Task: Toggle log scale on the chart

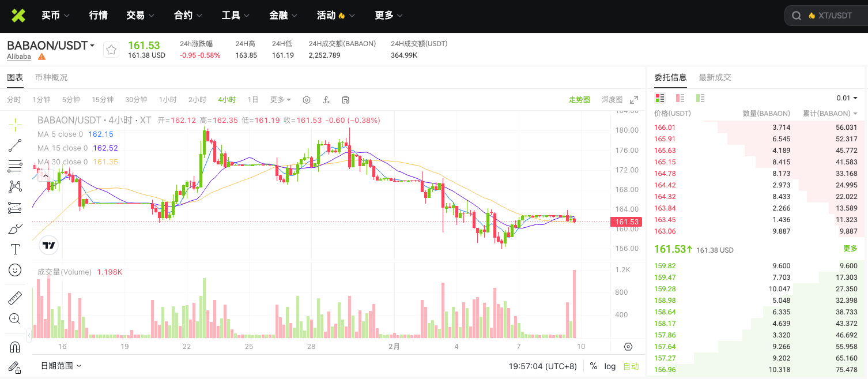Action: (x=610, y=366)
